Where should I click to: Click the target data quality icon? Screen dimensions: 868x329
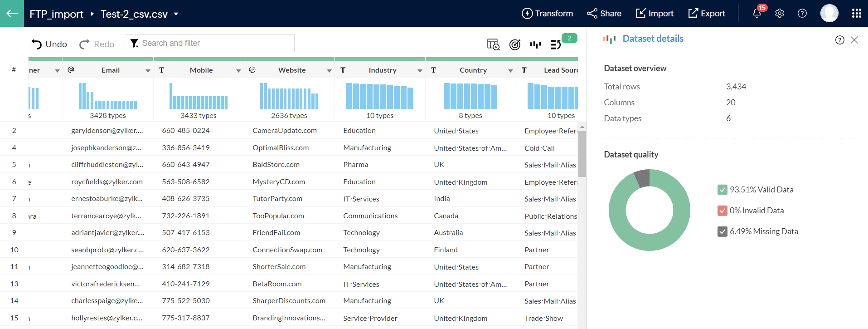[514, 44]
